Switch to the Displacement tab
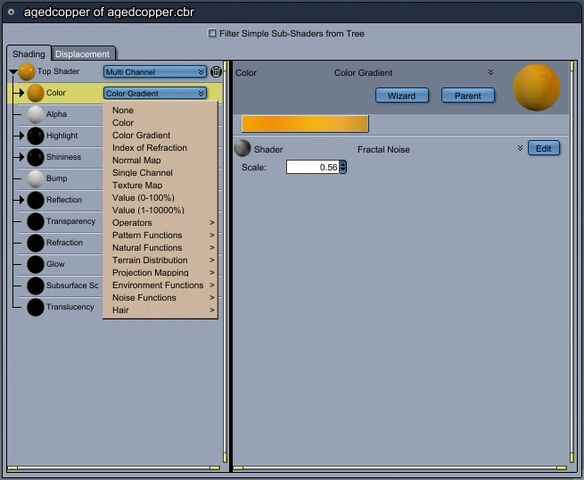Viewport: 584px width, 480px height. (x=83, y=54)
